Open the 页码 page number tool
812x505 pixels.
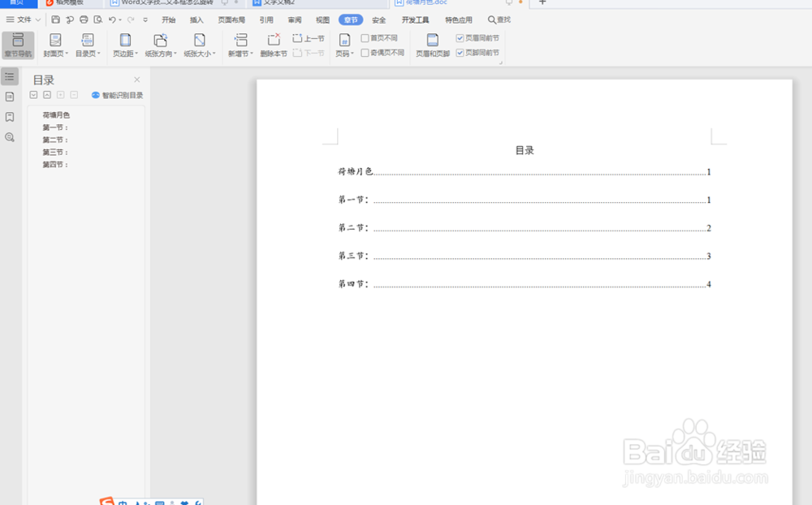(x=344, y=45)
